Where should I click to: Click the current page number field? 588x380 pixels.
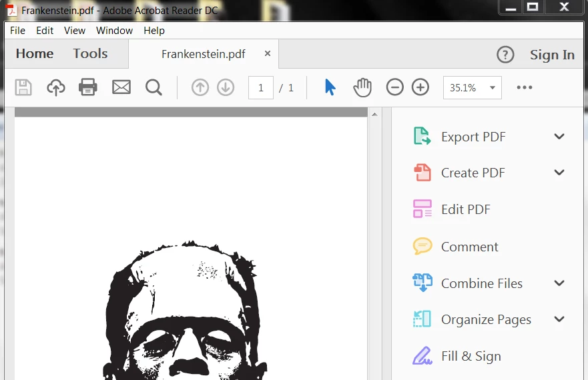click(x=260, y=88)
